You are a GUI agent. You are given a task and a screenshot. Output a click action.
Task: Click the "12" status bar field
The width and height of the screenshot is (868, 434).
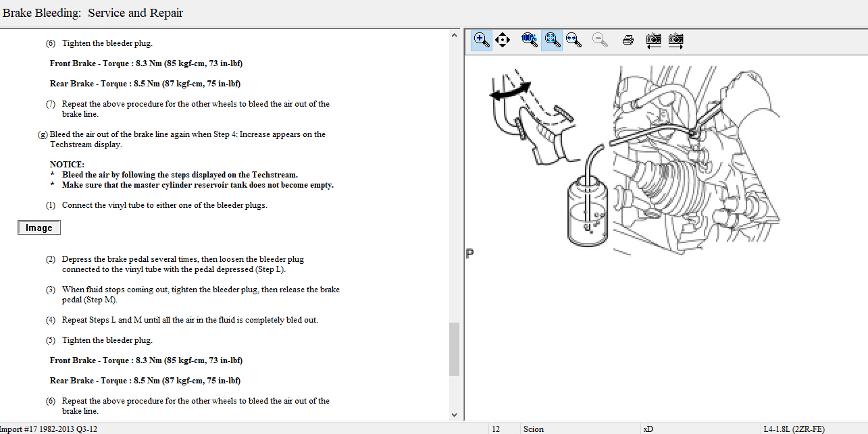pyautogui.click(x=496, y=429)
